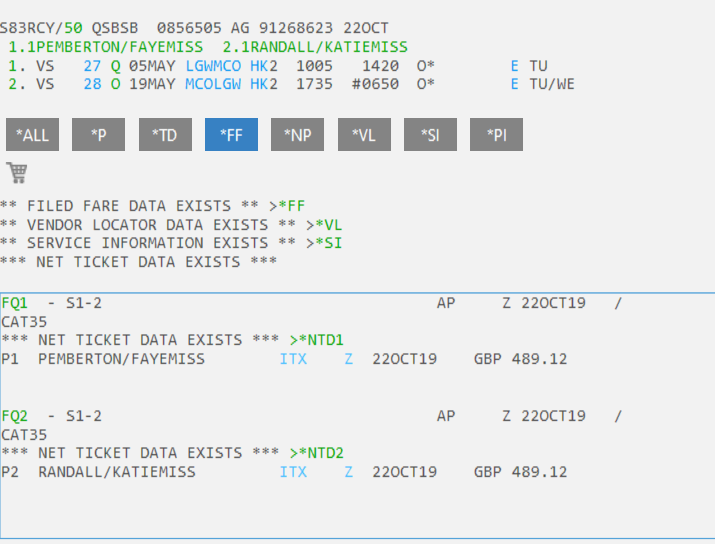Select the FQ2 filed fare label
The image size is (715, 544).
15,416
